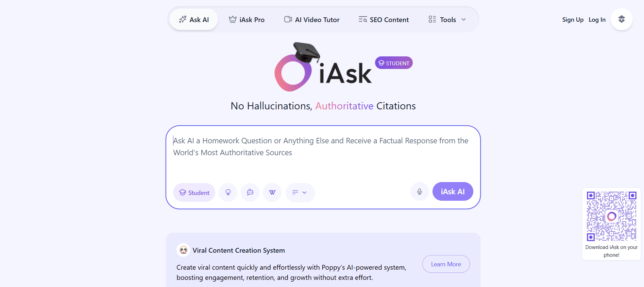Click the purple STUDENT badge
Image resolution: width=644 pixels, height=287 pixels.
tap(394, 63)
